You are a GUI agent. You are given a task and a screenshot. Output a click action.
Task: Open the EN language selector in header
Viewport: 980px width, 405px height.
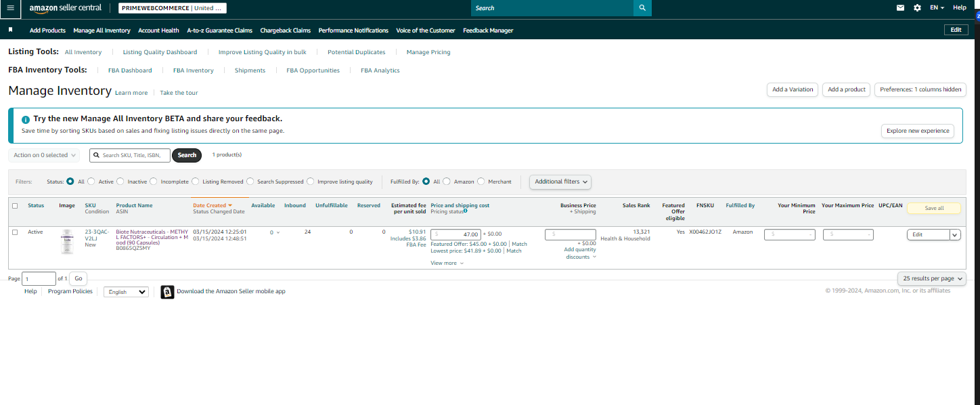click(937, 7)
